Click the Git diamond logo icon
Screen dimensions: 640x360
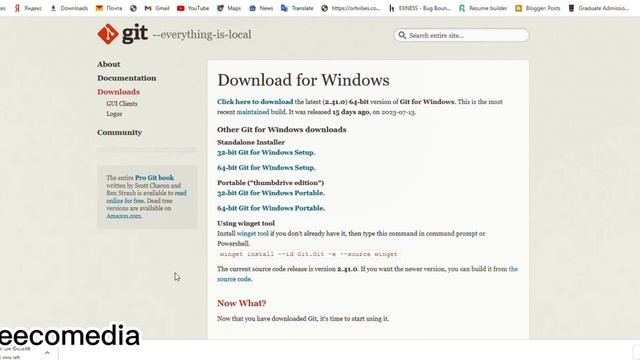click(x=108, y=34)
